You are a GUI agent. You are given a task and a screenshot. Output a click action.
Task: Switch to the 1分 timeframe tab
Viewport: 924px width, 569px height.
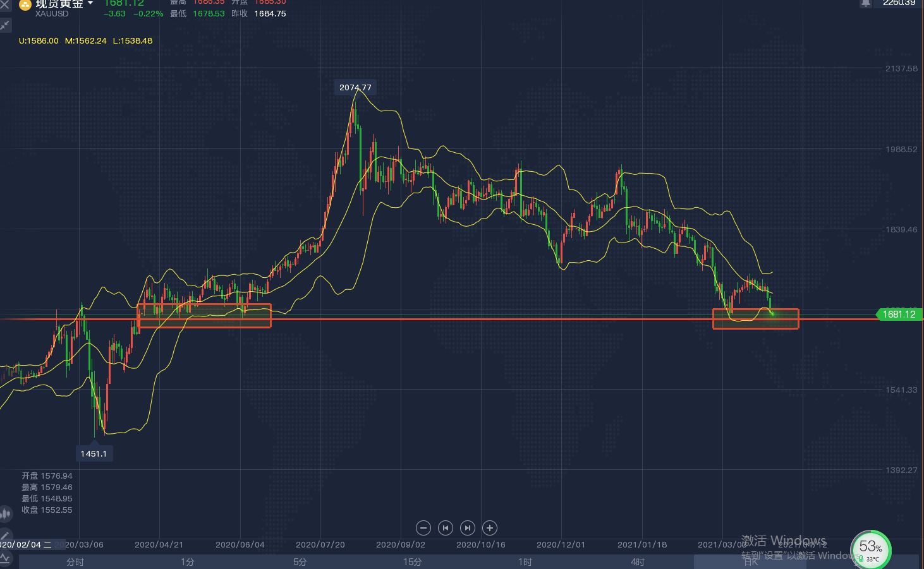click(x=188, y=562)
